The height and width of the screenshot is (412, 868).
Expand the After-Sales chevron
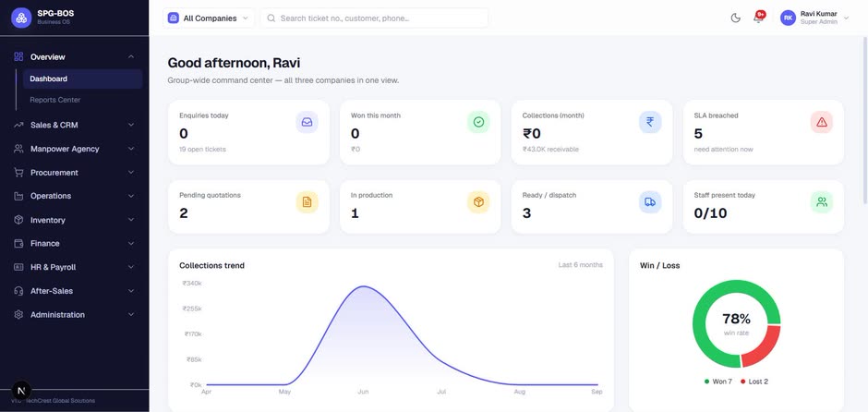131,291
